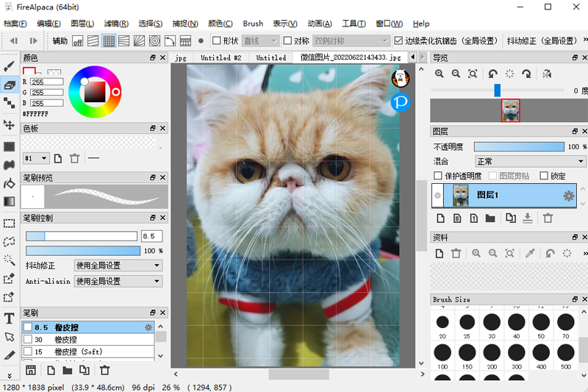This screenshot has width=588, height=392.
Task: Switch to the Untitled #2 tab
Action: (x=220, y=57)
